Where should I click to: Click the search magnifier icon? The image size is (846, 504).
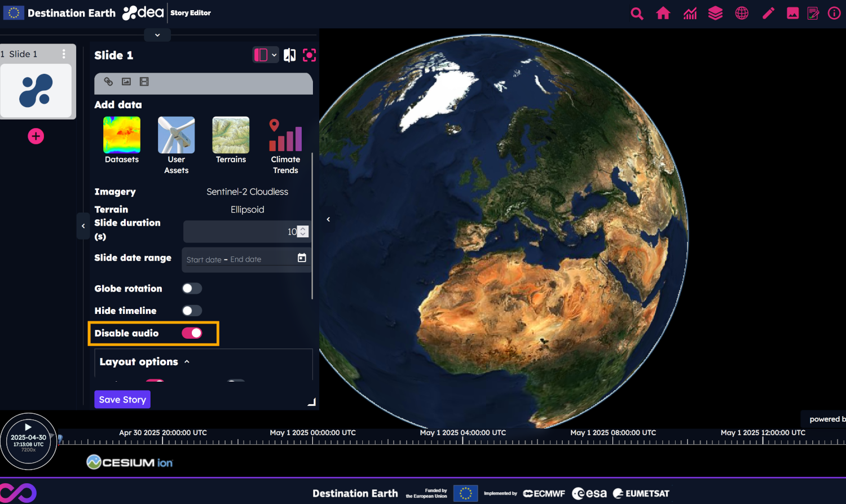coord(637,14)
